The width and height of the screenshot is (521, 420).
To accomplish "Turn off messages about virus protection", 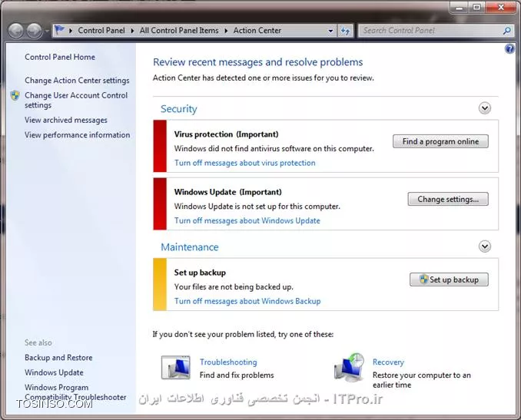I will tap(245, 163).
